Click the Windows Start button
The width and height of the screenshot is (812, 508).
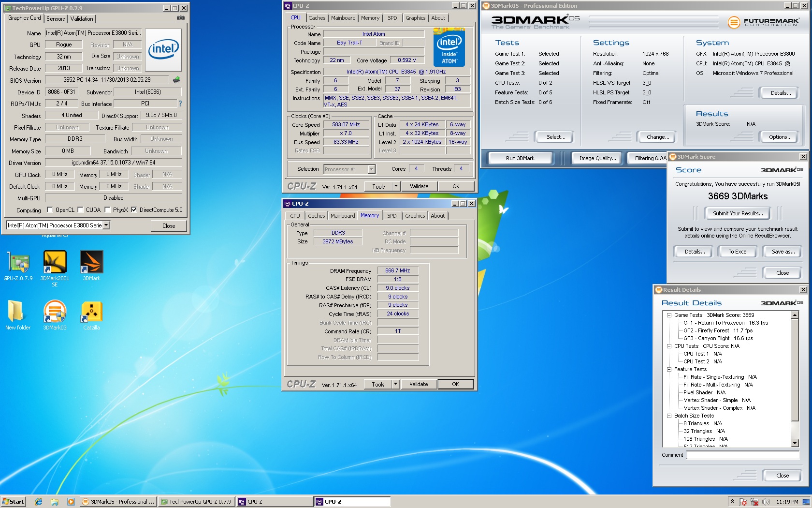click(13, 502)
